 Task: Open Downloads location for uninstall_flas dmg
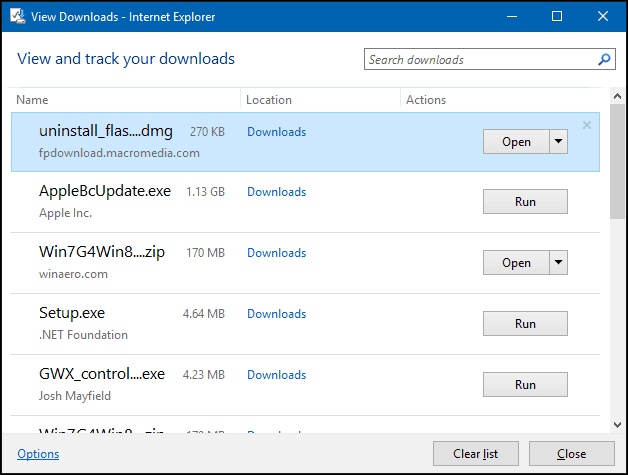click(277, 132)
